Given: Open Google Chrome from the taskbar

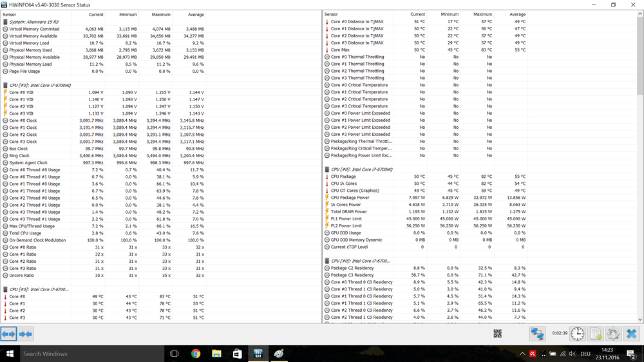Looking at the screenshot, I should 196,354.
